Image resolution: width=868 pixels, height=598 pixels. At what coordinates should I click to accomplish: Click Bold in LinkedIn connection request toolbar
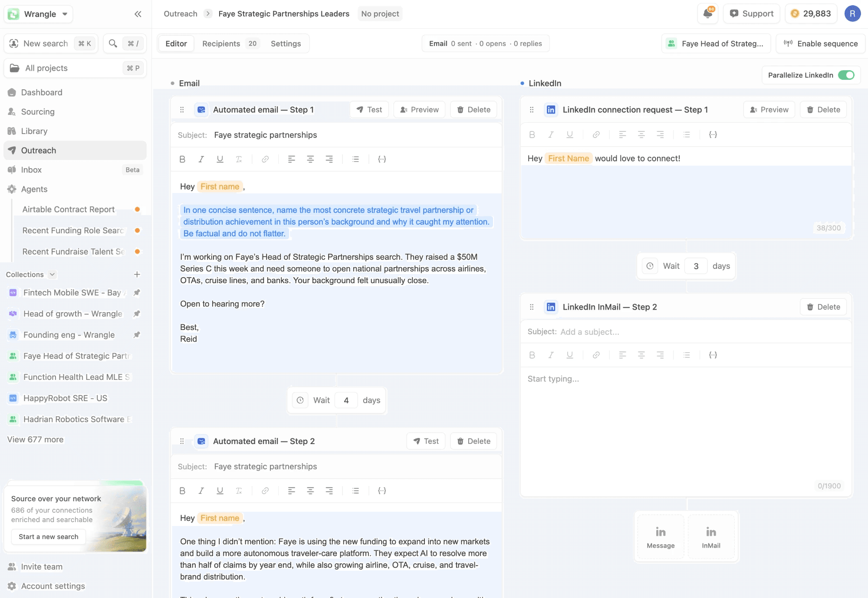(x=532, y=134)
